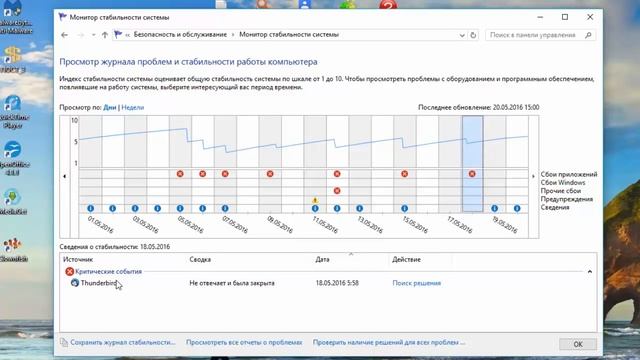Click the Thunderbird application icon in list
Image resolution: width=640 pixels, height=360 pixels.
click(x=75, y=283)
